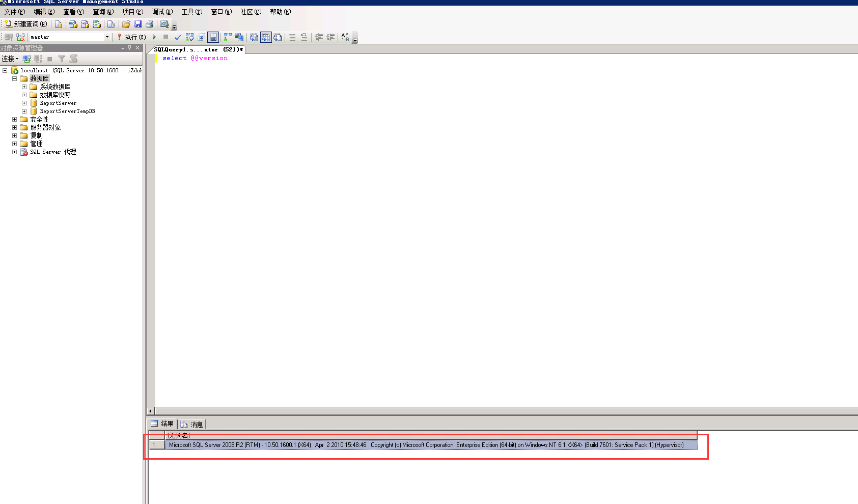Screen dimensions: 858x504
Task: Click the funnel Filter icon in Object Explorer
Action: point(62,59)
